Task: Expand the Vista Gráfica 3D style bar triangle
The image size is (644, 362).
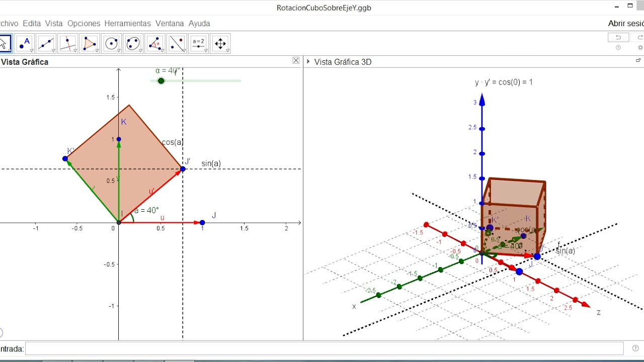Action: tap(308, 62)
